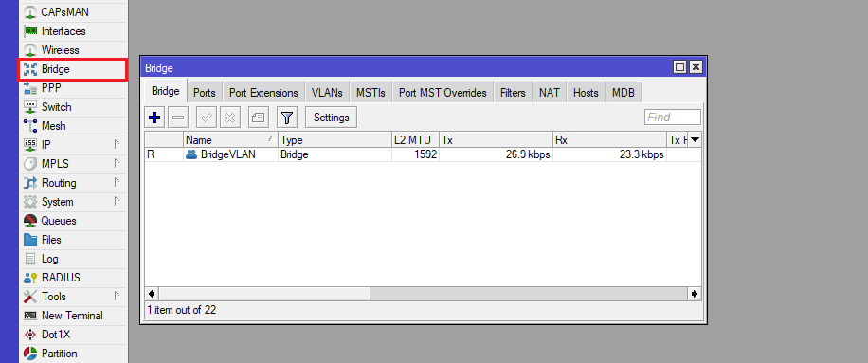Open the Switch sidebar icon

30,107
